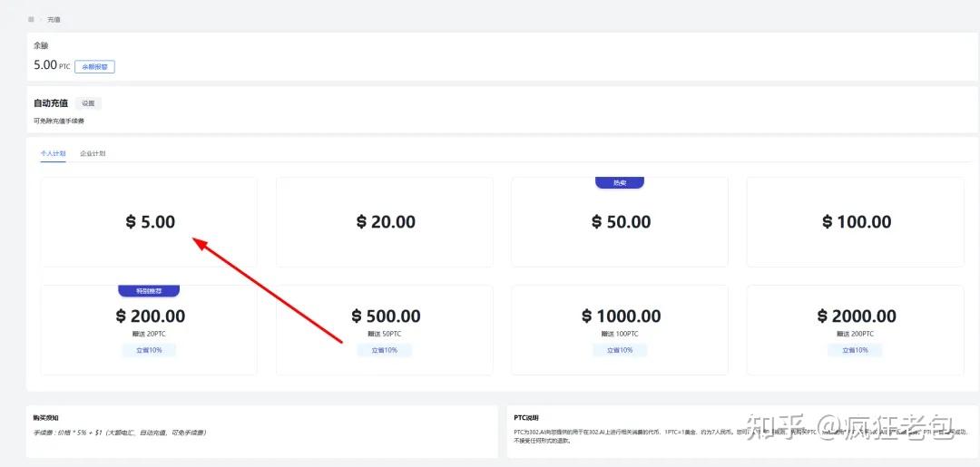Open the 设置 auto-recharge settings
This screenshot has width=980, height=467.
(88, 103)
